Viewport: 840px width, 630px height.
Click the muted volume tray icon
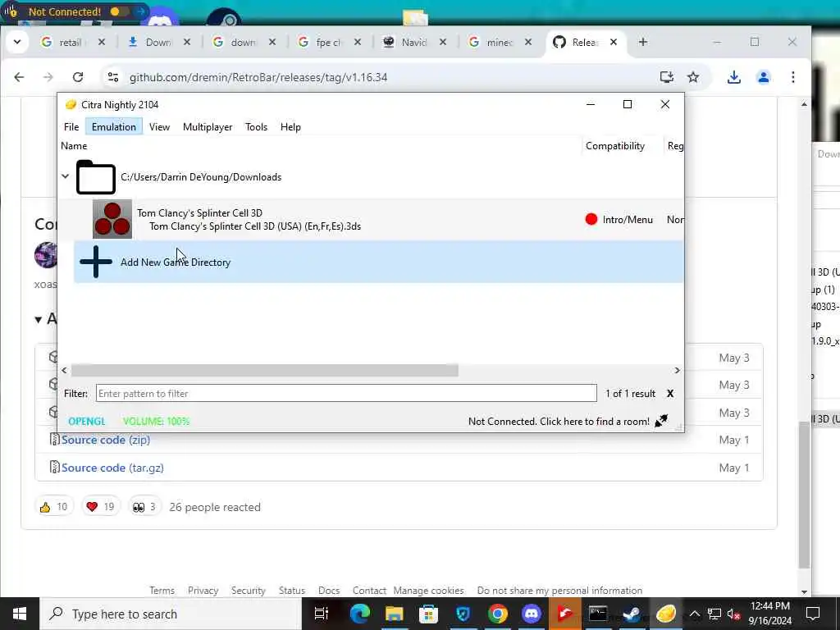[x=733, y=614]
